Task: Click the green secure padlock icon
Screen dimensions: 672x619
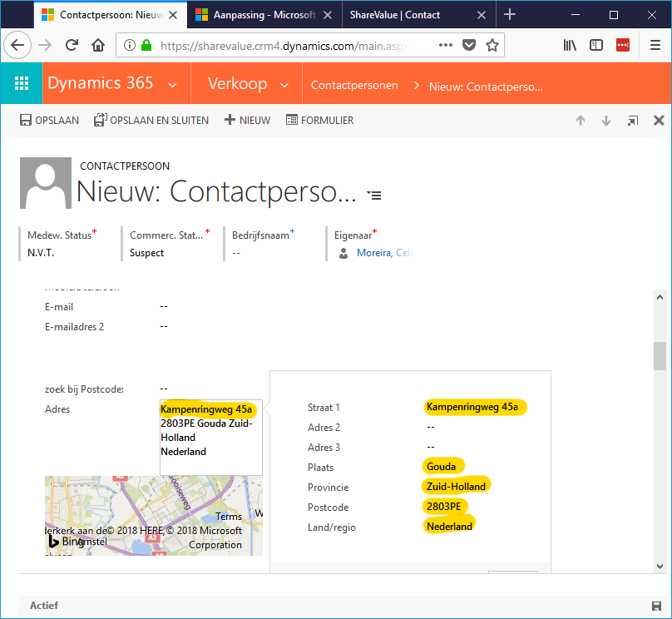Action: pyautogui.click(x=146, y=45)
